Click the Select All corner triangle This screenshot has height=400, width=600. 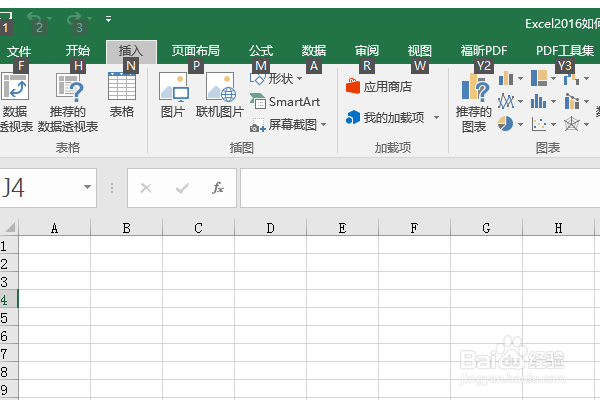coord(10,227)
